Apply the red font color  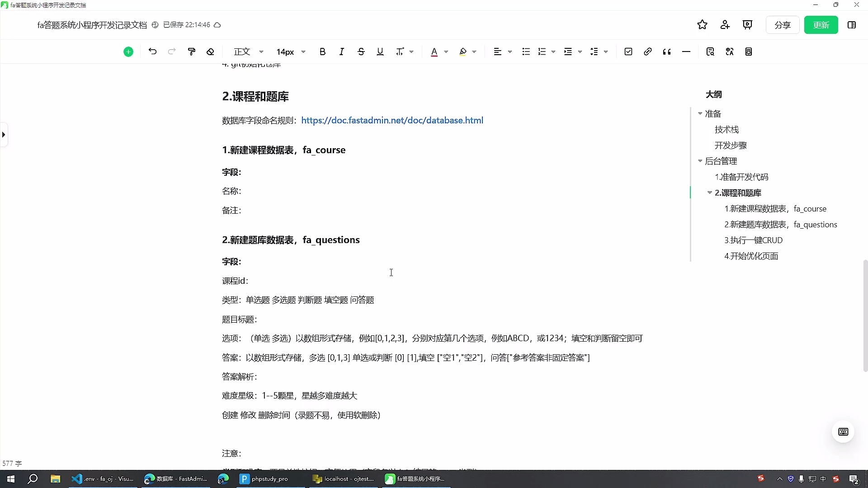(x=434, y=52)
